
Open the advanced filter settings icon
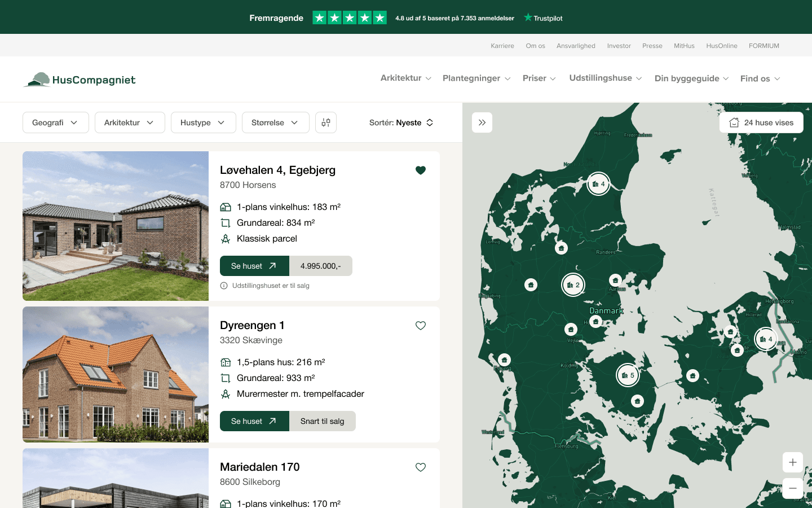pyautogui.click(x=326, y=122)
